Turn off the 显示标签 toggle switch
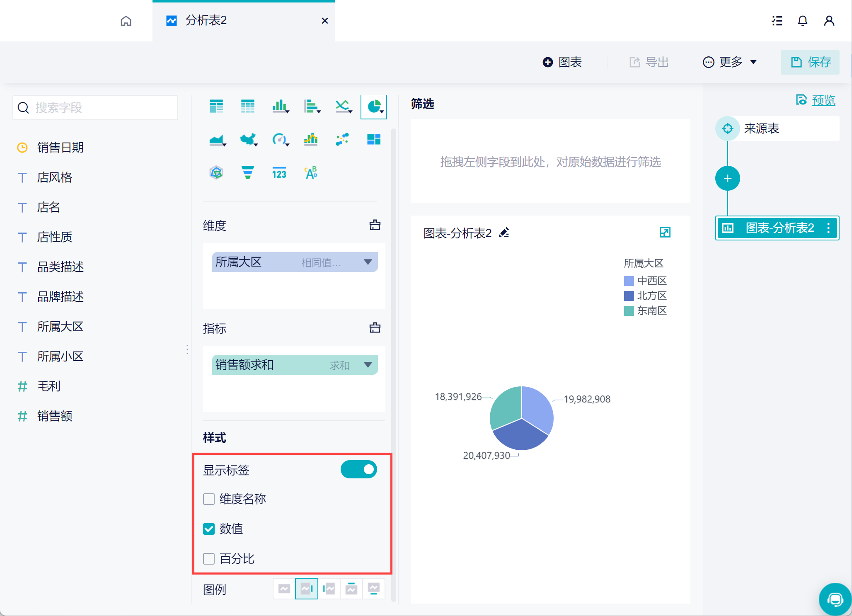The height and width of the screenshot is (616, 852). click(358, 470)
